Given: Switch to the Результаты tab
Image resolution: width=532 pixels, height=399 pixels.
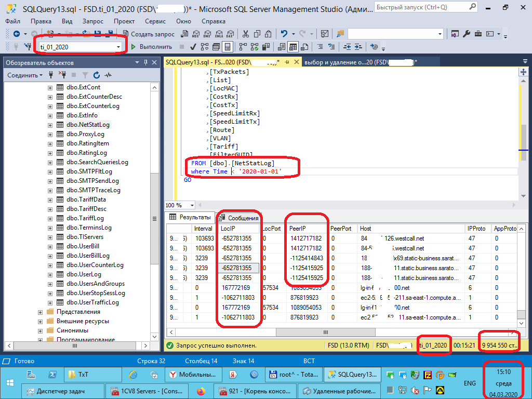Looking at the screenshot, I should click(x=190, y=217).
